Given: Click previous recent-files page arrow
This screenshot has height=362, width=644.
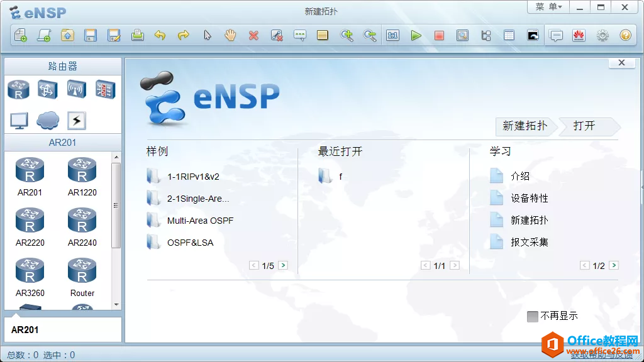Looking at the screenshot, I should point(426,266).
